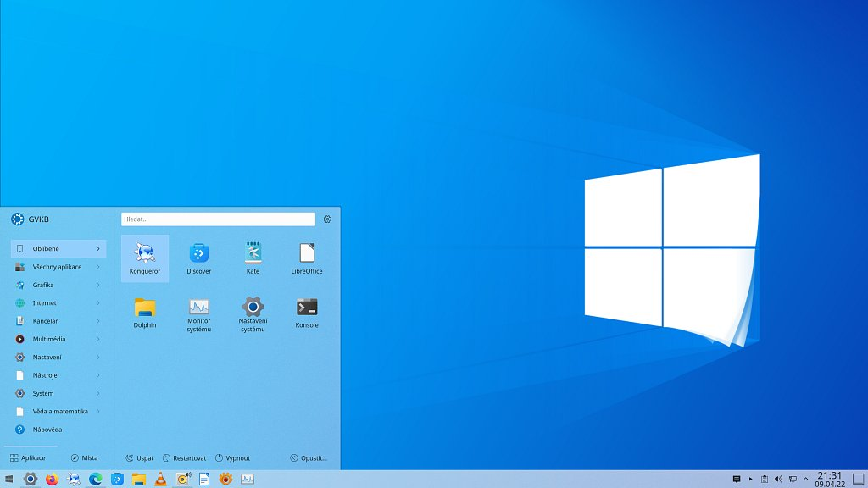The image size is (868, 488).
Task: Click the Restartovat button
Action: 184,458
